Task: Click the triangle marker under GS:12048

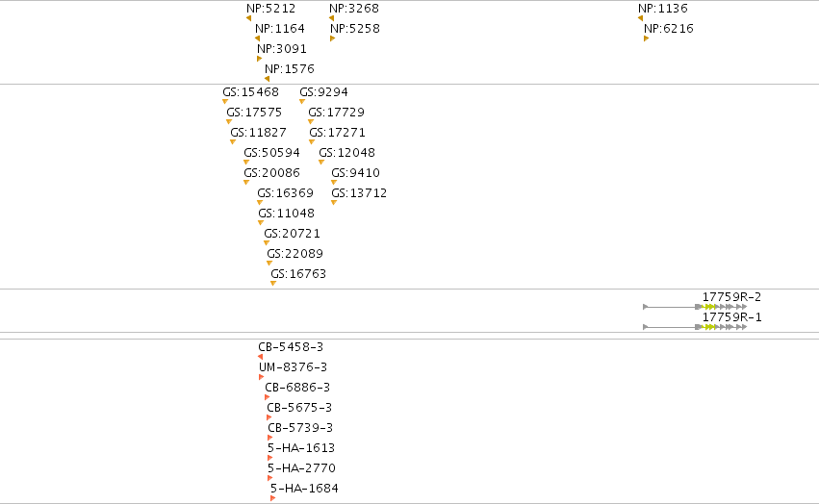Action: (321, 163)
